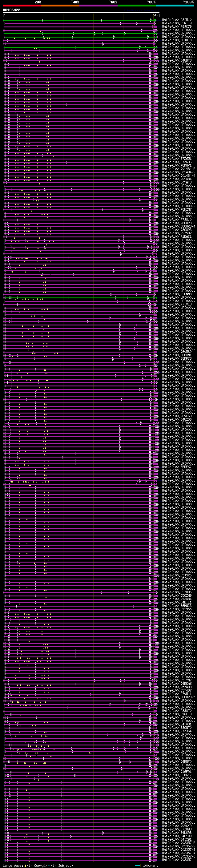Select the UniRef100_P97582 label
The width and height of the screenshot is (197, 868).
(x=177, y=233)
